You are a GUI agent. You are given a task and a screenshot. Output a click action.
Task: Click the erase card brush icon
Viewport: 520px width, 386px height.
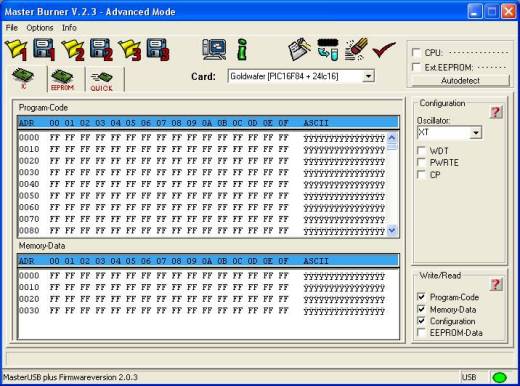click(356, 49)
